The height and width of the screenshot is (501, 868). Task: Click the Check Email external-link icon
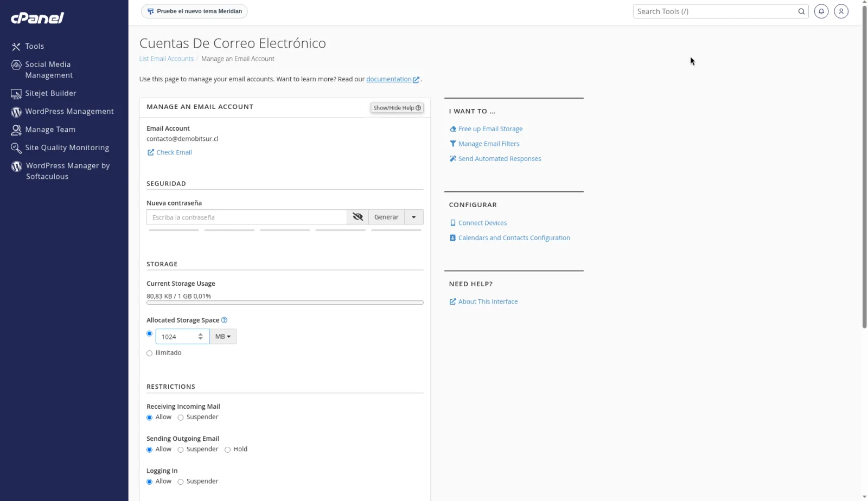coord(151,152)
